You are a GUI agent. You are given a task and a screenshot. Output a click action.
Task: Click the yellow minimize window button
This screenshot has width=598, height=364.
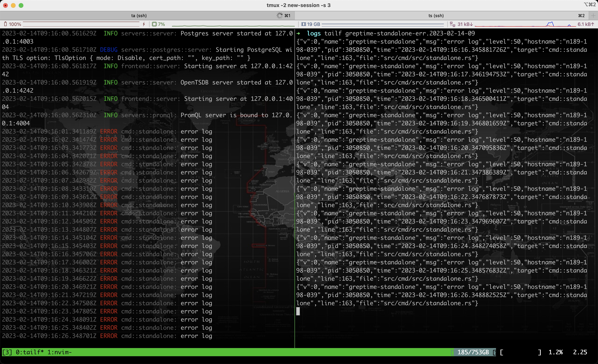coord(13,5)
